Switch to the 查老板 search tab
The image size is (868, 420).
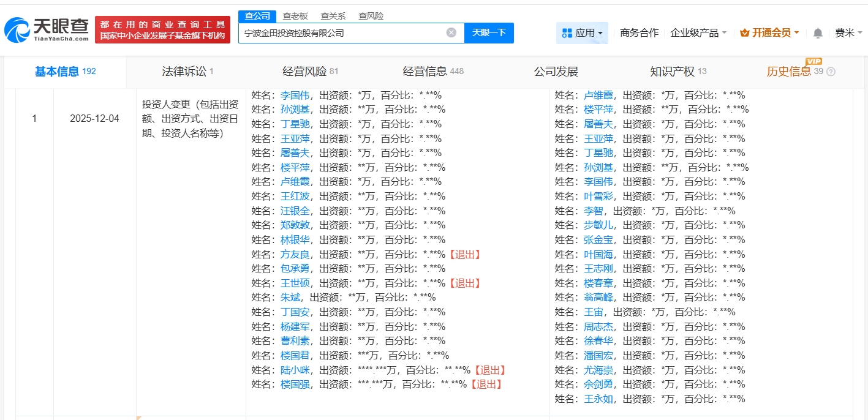pyautogui.click(x=295, y=16)
